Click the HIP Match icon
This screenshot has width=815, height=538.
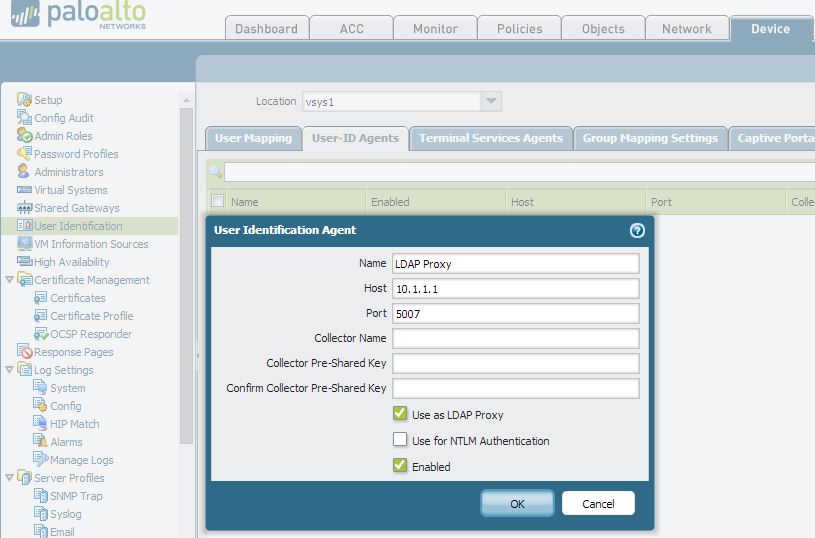pyautogui.click(x=40, y=423)
